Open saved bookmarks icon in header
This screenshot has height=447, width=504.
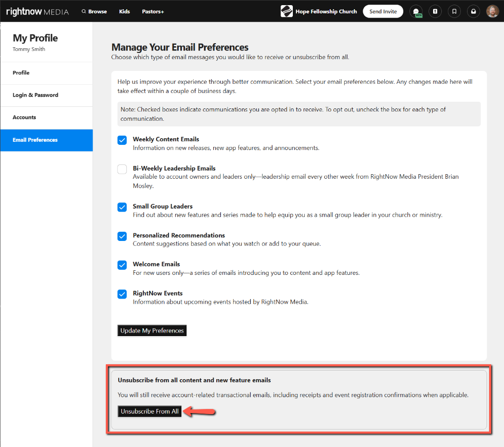click(x=454, y=11)
